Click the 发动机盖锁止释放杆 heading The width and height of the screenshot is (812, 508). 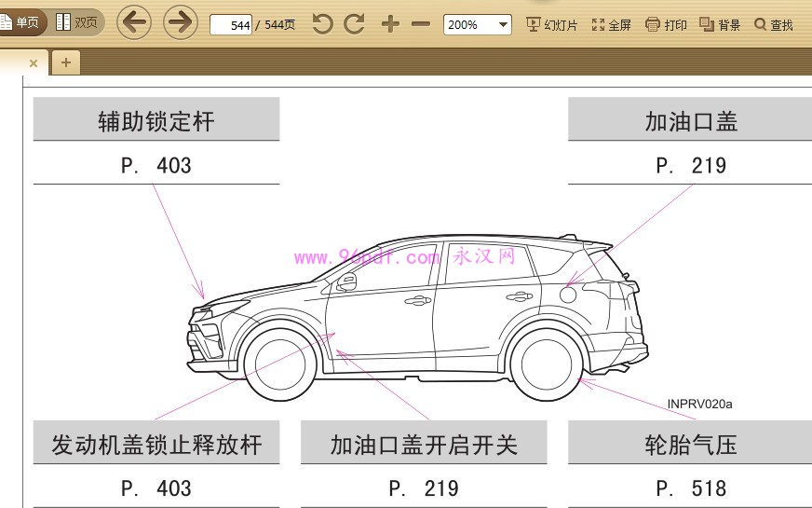(x=156, y=445)
